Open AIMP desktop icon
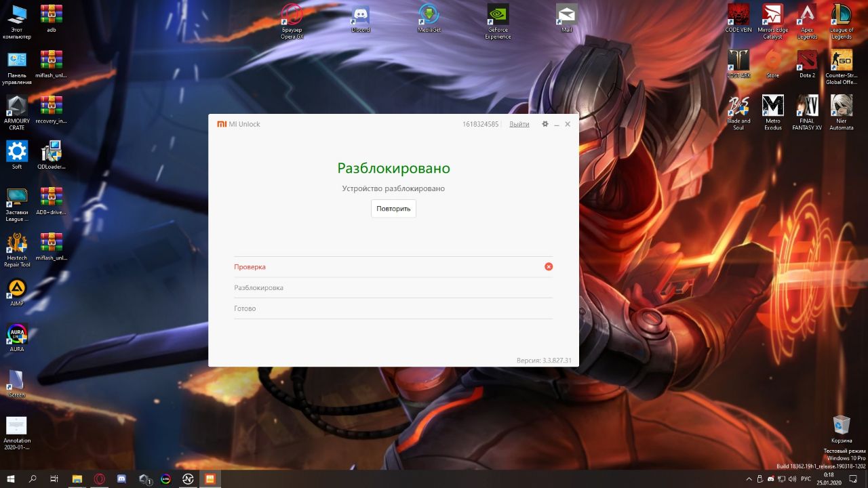The width and height of the screenshot is (868, 488). point(17,291)
